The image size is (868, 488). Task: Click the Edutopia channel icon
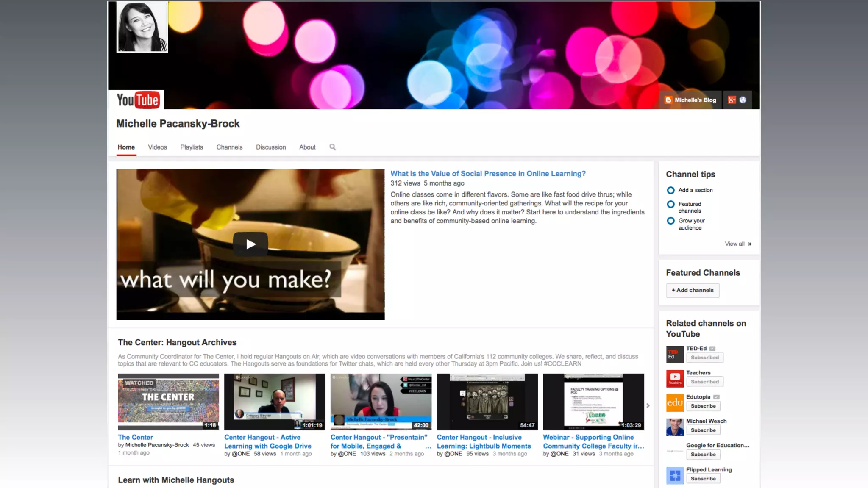(675, 403)
